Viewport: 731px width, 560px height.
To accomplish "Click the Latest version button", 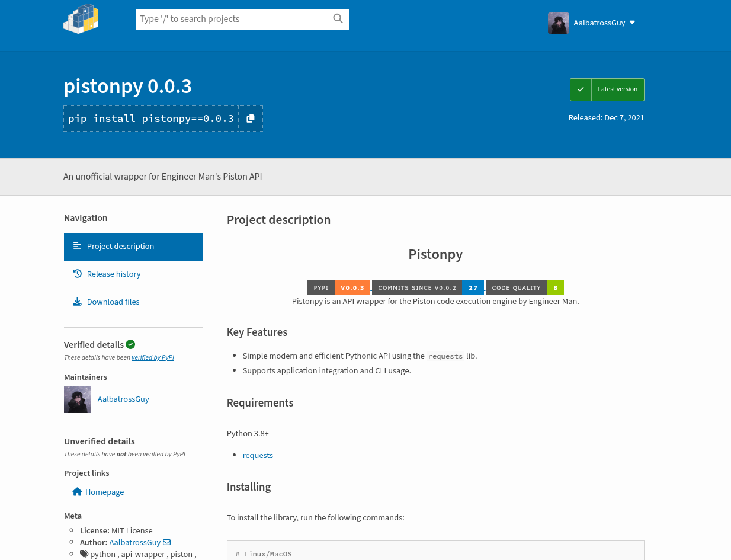I will (617, 89).
